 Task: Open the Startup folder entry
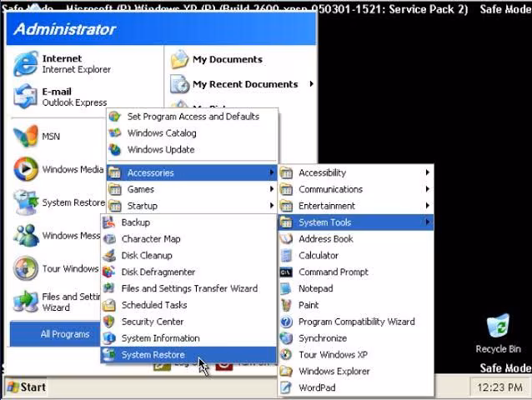[192, 206]
